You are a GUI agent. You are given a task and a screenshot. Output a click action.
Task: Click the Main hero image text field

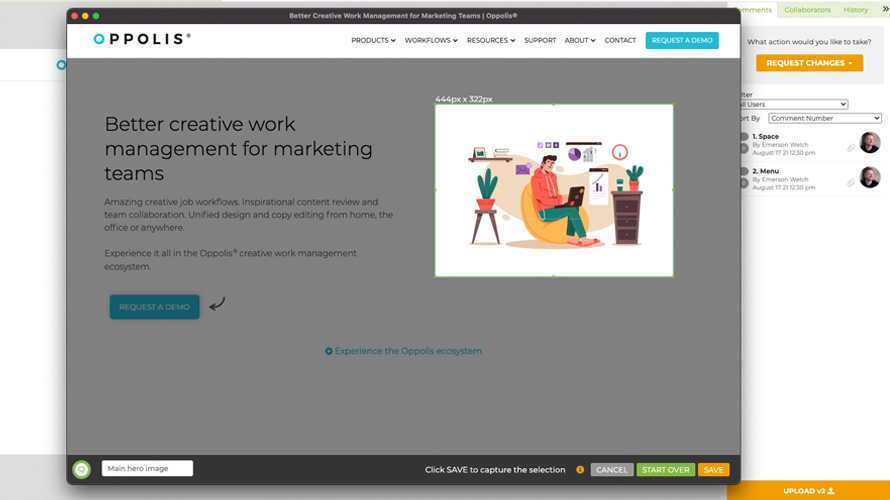point(147,469)
